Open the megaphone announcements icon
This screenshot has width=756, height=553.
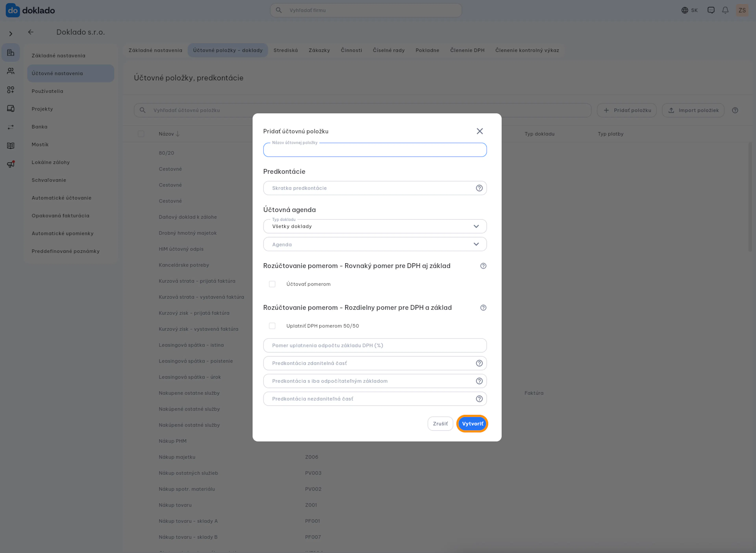11,164
